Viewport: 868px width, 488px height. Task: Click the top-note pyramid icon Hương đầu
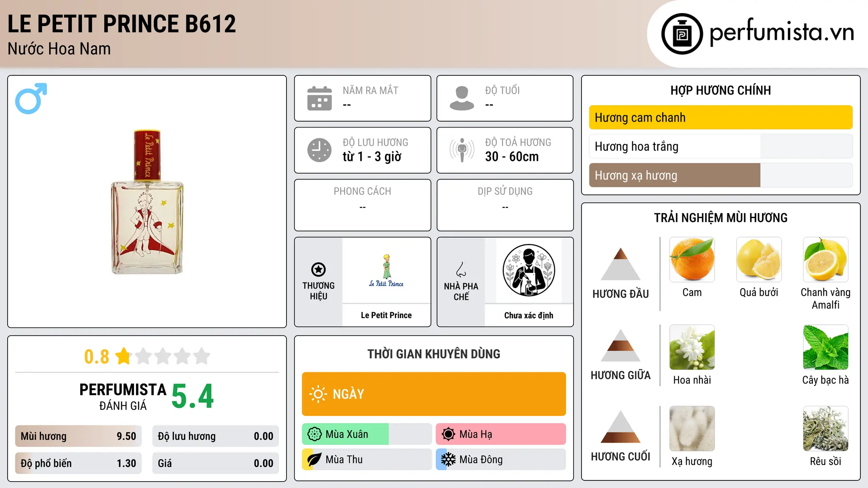click(x=620, y=264)
